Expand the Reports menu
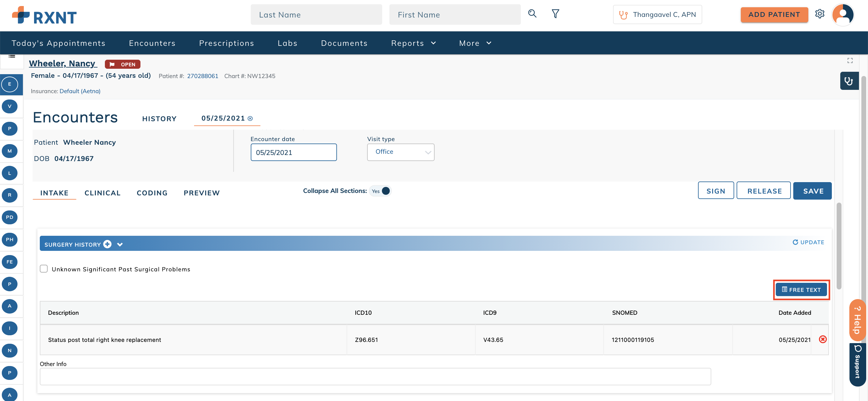This screenshot has width=868, height=401. [x=413, y=43]
